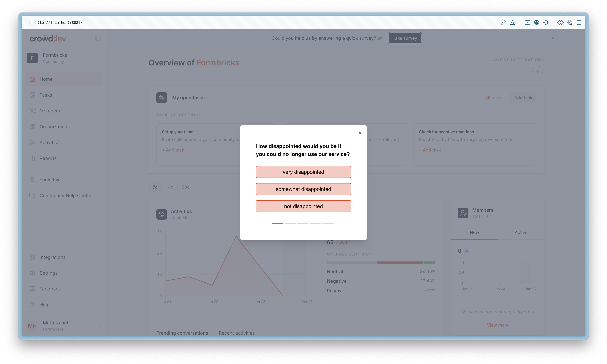
Task: Click the first survey progress bar segment
Action: [x=277, y=223]
